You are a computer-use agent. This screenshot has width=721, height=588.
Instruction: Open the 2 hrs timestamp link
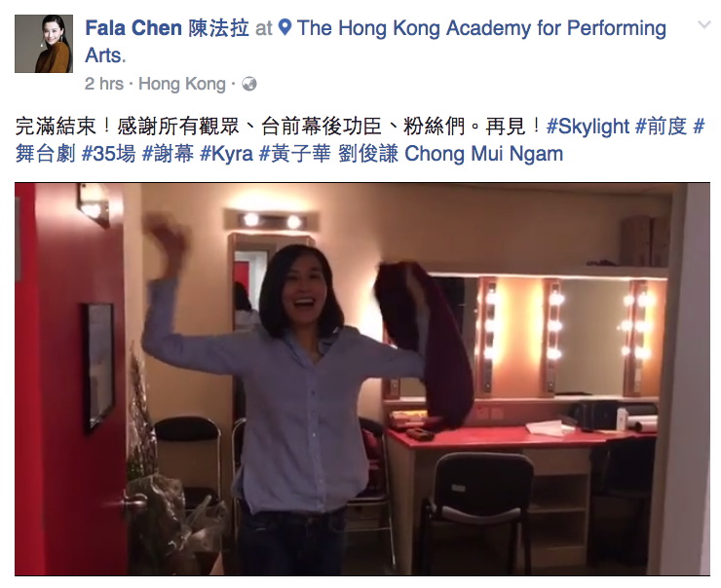tap(104, 84)
